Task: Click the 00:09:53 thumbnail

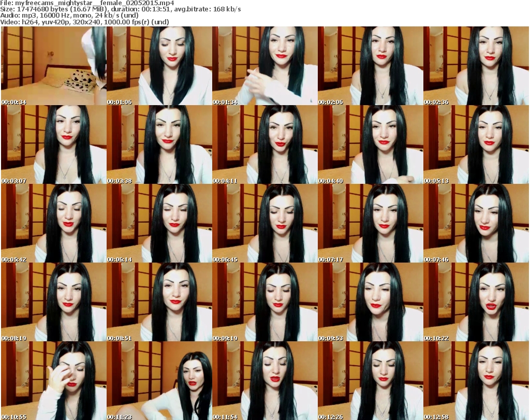Action: (371, 302)
